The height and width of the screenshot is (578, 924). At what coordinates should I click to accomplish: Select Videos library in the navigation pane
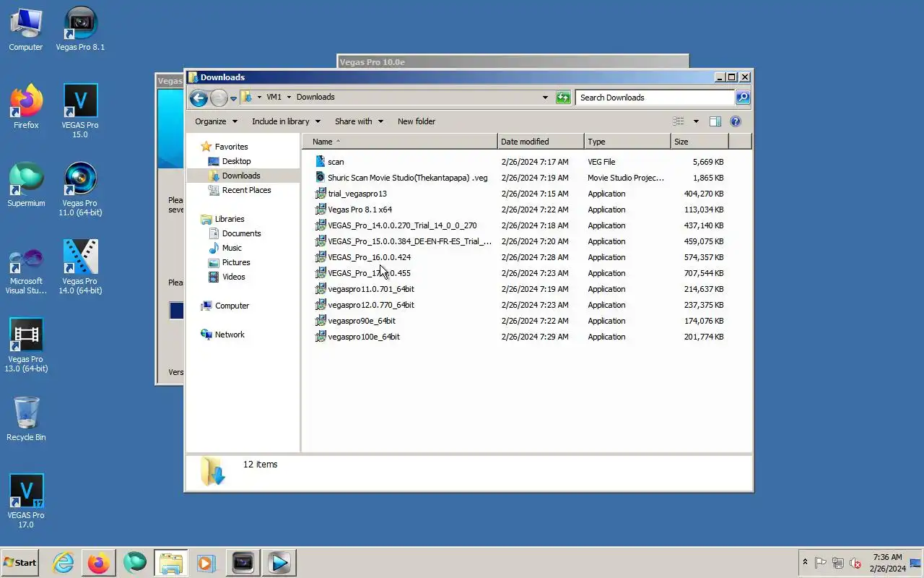coord(233,277)
